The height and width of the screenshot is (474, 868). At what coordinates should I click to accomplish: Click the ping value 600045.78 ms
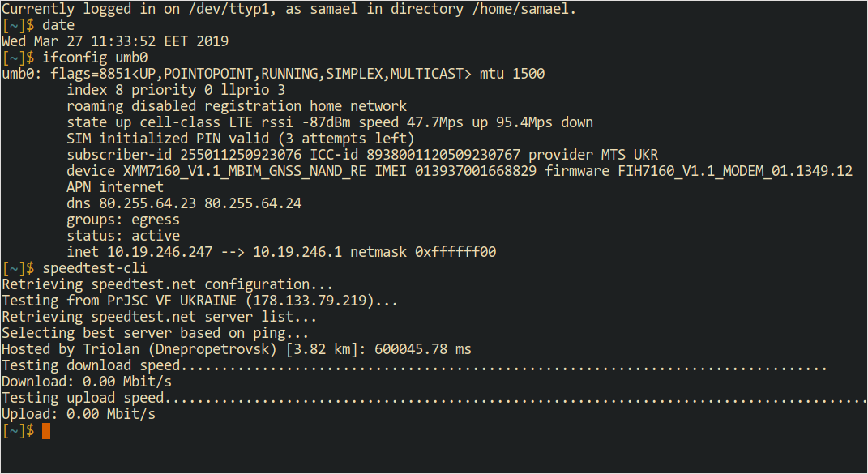click(423, 349)
